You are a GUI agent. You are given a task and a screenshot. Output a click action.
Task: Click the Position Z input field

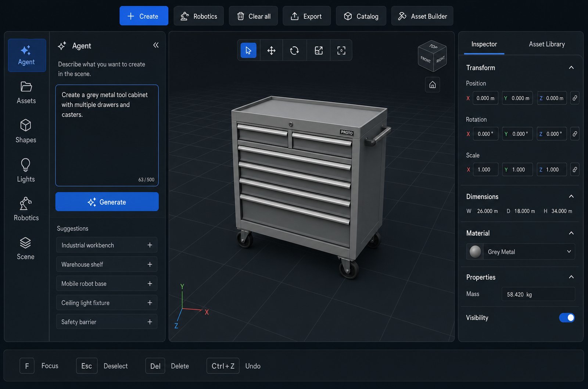click(x=552, y=98)
